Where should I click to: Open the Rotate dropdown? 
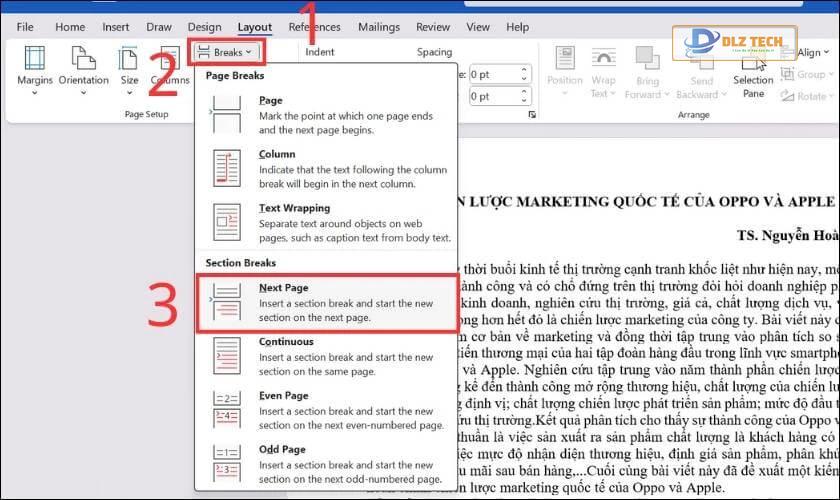click(x=807, y=96)
